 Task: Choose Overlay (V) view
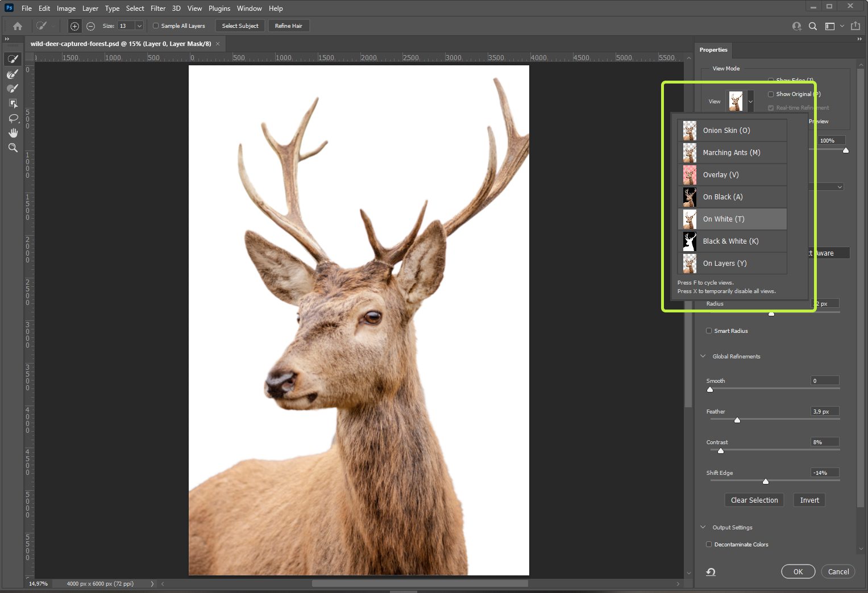tap(732, 175)
